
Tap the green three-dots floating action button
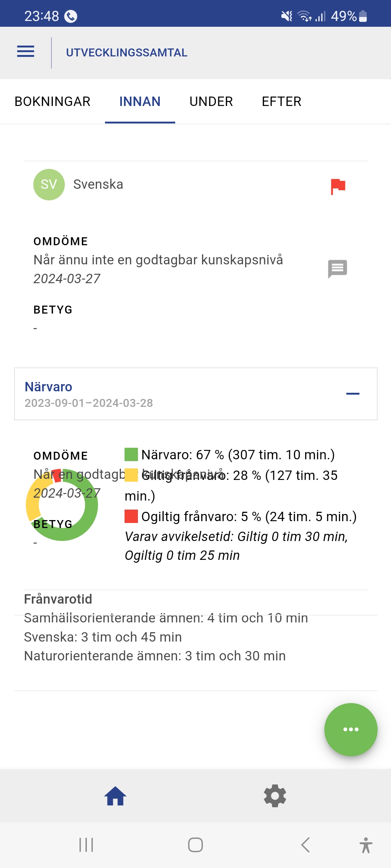point(350,729)
